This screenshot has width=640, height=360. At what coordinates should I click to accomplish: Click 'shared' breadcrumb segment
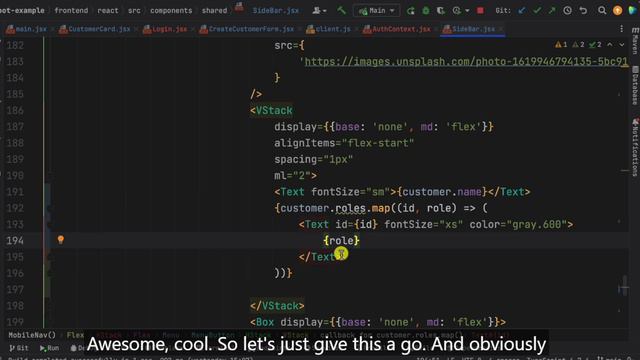point(214,11)
